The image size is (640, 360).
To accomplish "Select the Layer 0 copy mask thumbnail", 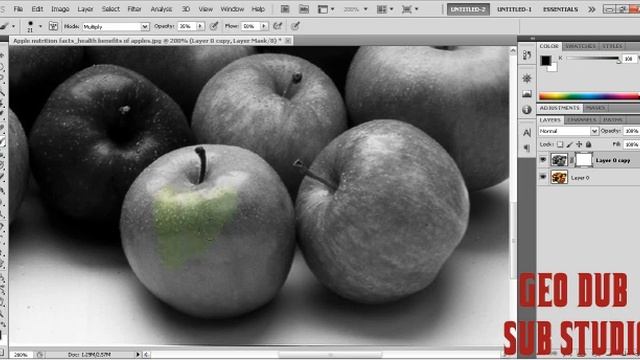I will (584, 160).
